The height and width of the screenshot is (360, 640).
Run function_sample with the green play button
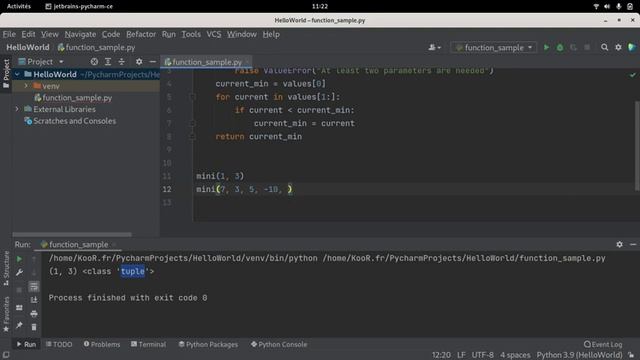click(546, 47)
